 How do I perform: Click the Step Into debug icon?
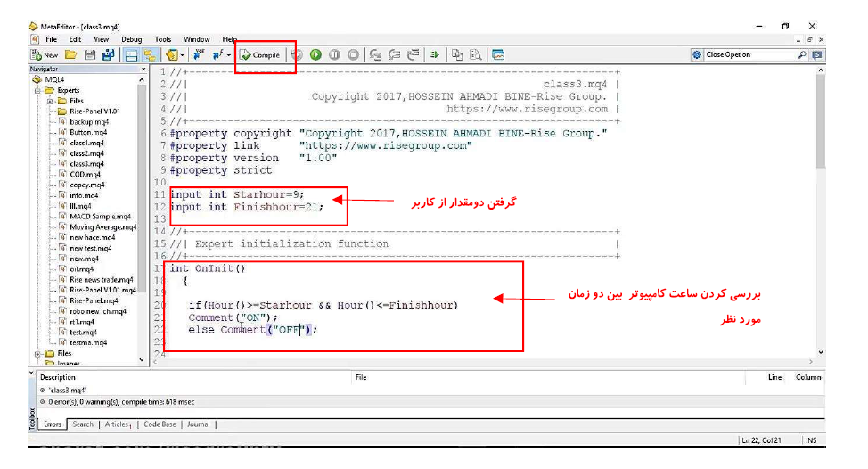[x=376, y=54]
